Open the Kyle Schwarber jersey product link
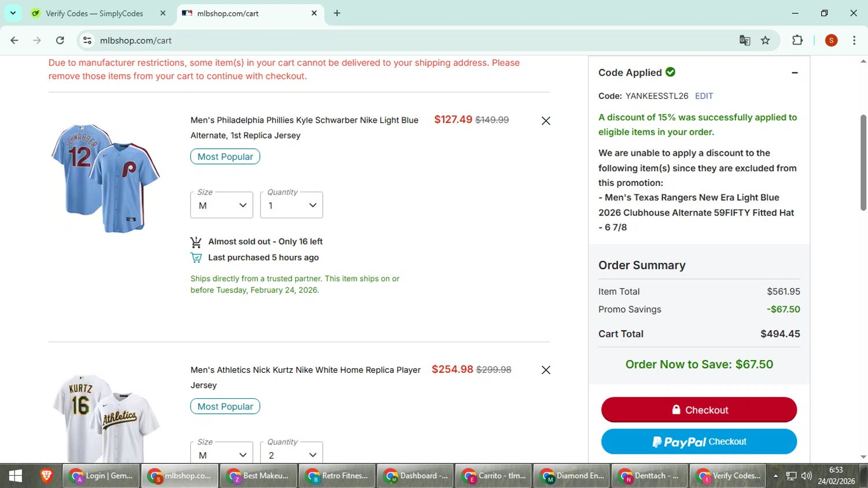This screenshot has width=868, height=488. click(x=304, y=128)
